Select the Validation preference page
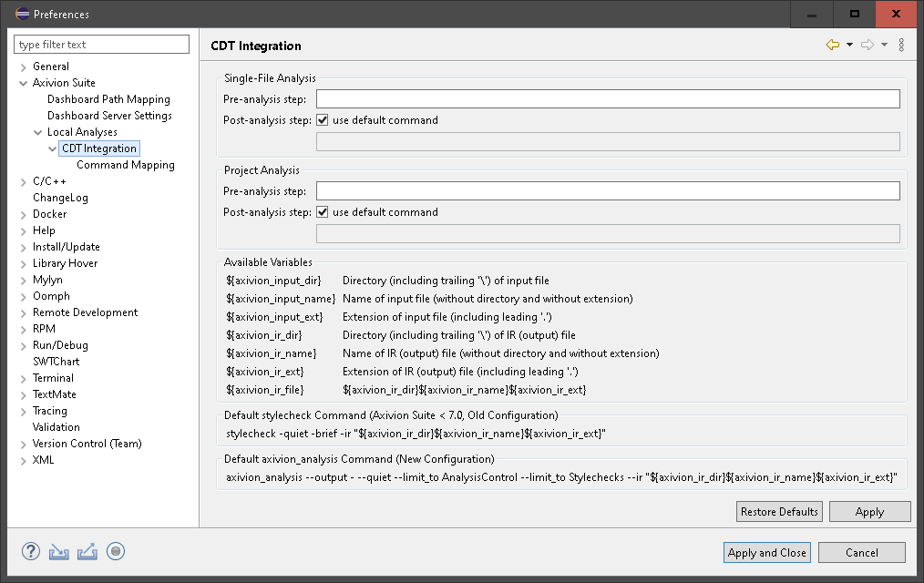The height and width of the screenshot is (583, 924). (56, 427)
